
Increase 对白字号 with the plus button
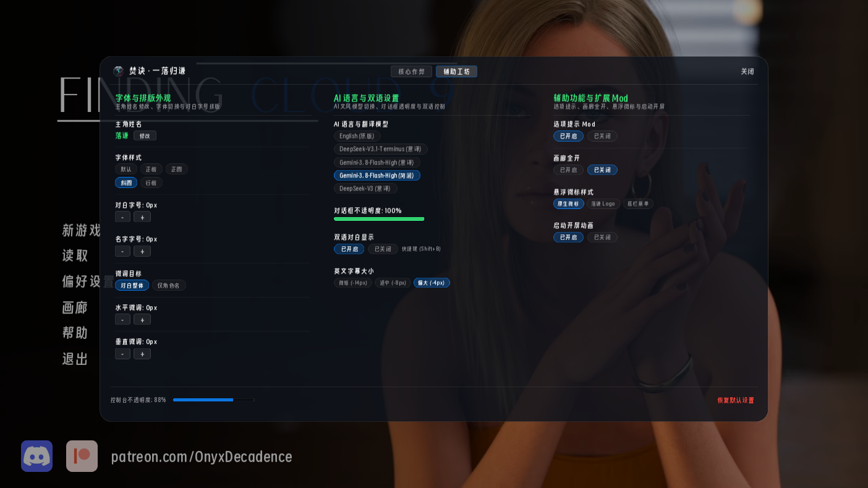click(x=142, y=217)
